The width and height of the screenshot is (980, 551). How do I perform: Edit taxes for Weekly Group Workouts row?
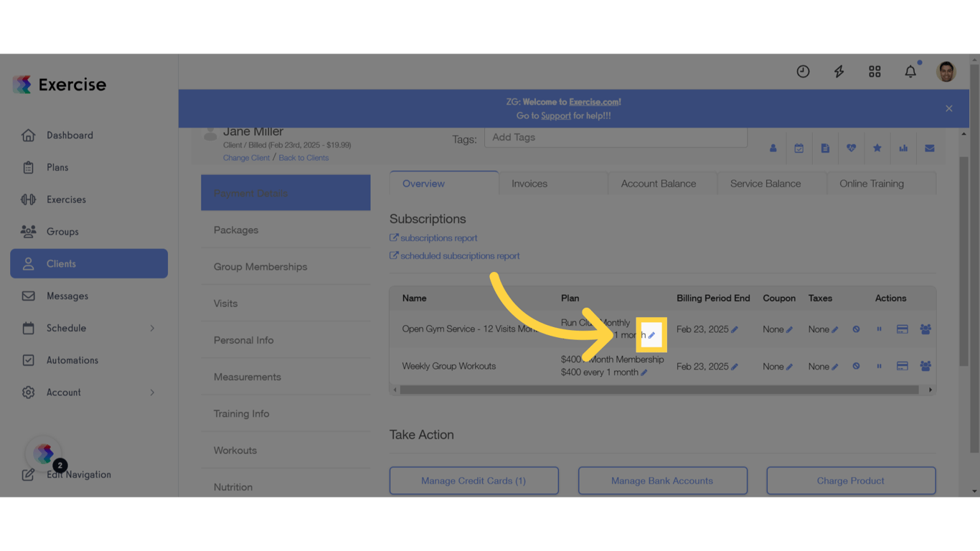pos(835,367)
